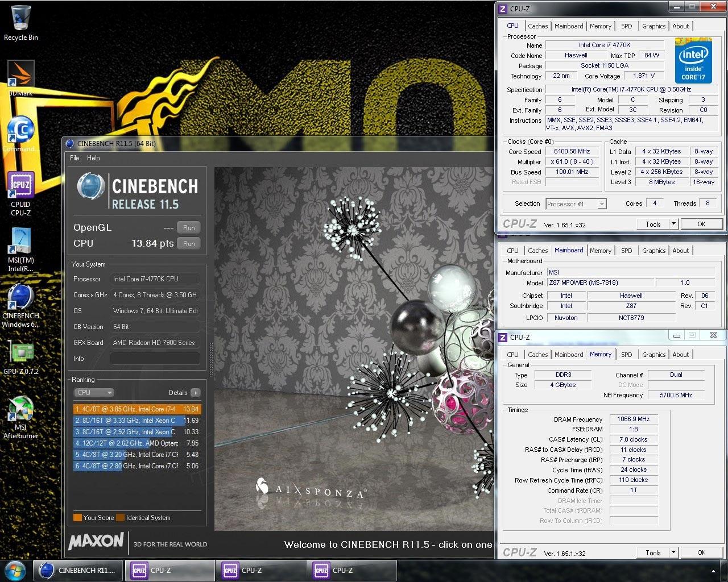Select the ranking row scoring 5.06
The height and width of the screenshot is (582, 728).
point(136,466)
